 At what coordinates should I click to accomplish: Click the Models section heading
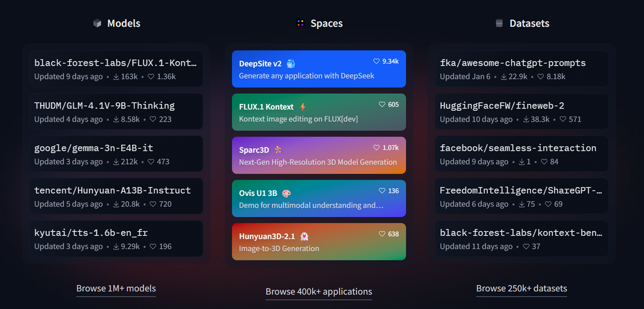tap(124, 23)
